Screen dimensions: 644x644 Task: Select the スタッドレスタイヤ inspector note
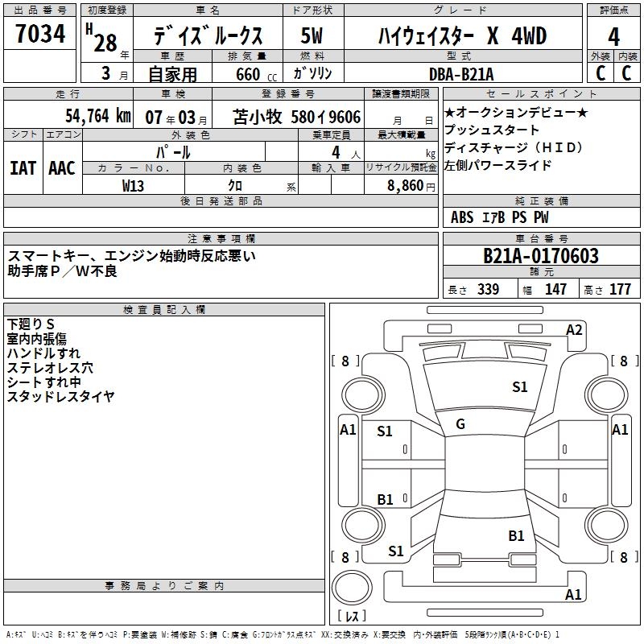point(61,396)
